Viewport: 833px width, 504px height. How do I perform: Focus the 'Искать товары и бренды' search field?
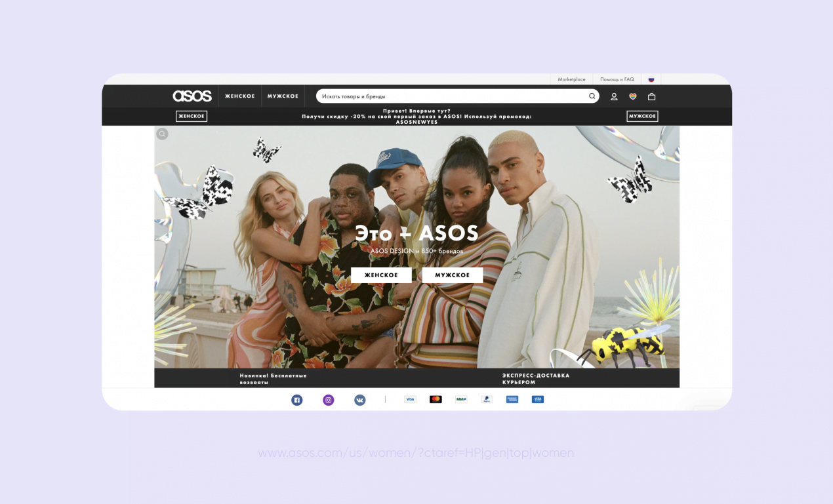458,96
